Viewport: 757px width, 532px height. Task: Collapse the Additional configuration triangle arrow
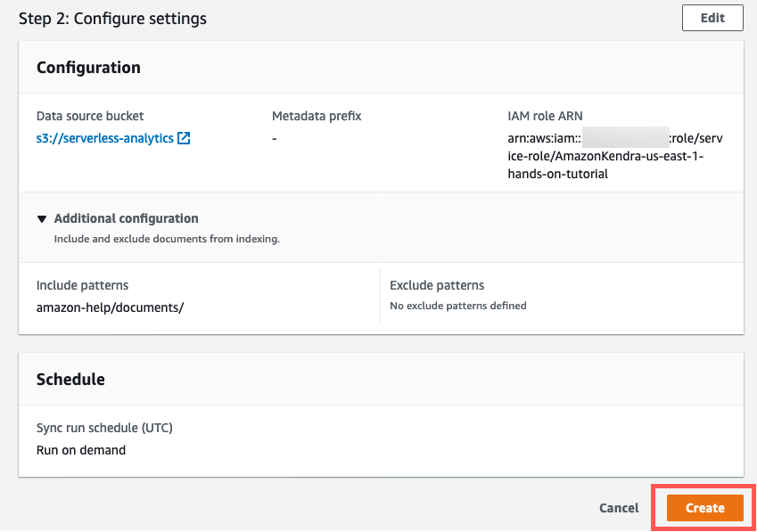[42, 218]
